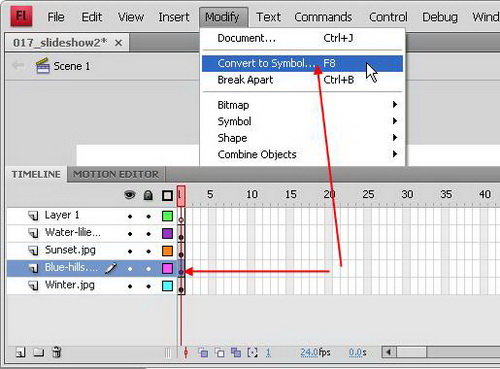Click the Onion Skin Outlines button

coord(220,352)
